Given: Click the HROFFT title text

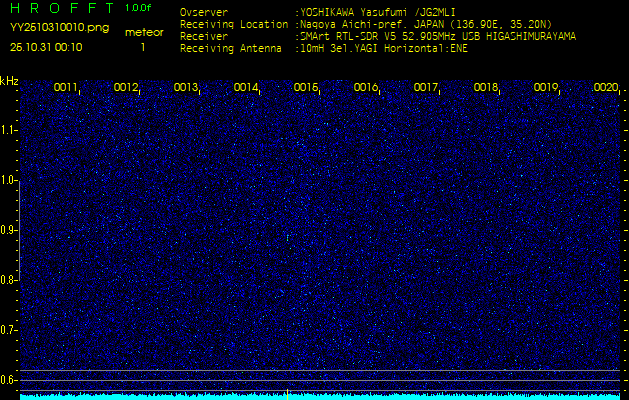Looking at the screenshot, I should coord(63,8).
